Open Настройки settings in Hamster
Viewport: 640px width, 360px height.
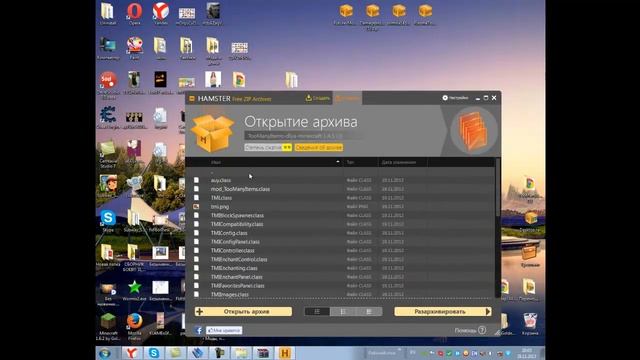tap(456, 98)
